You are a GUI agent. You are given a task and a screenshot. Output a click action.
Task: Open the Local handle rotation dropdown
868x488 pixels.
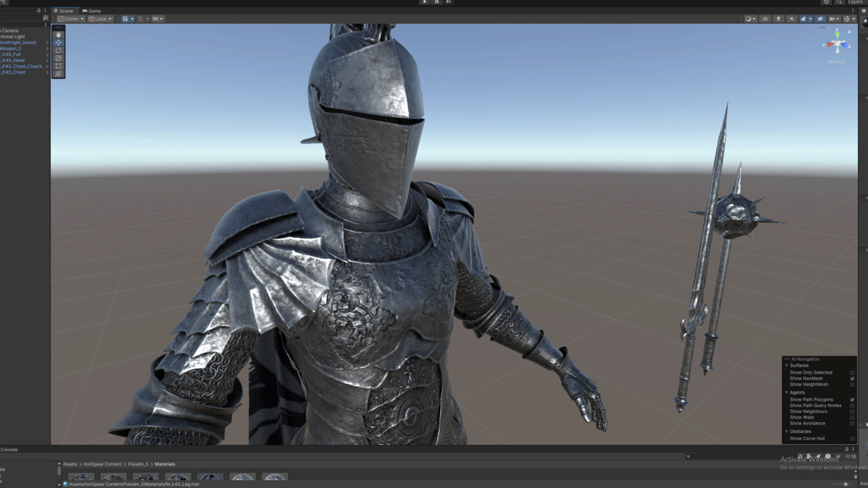click(x=101, y=19)
